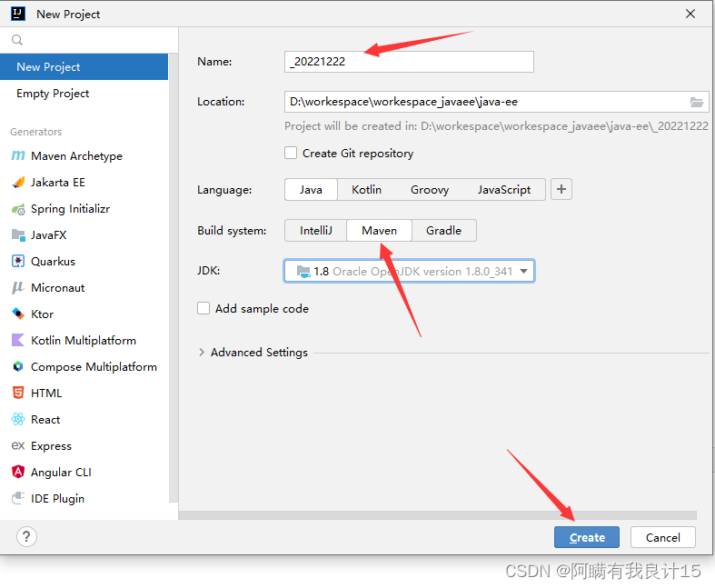Select the HTML generator label
Screen dimensions: 715x588
pos(46,394)
